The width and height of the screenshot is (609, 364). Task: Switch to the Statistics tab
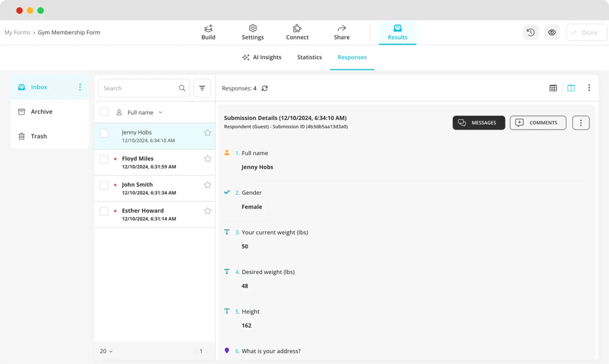tap(309, 57)
